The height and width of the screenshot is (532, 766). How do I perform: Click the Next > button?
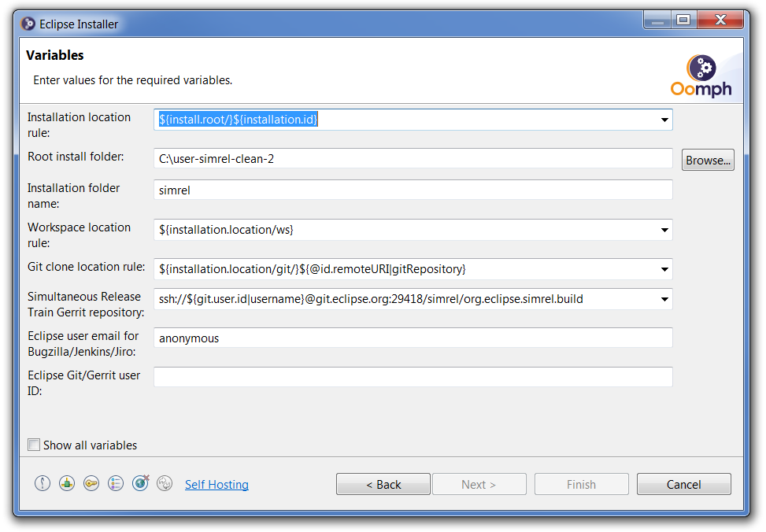click(x=479, y=484)
